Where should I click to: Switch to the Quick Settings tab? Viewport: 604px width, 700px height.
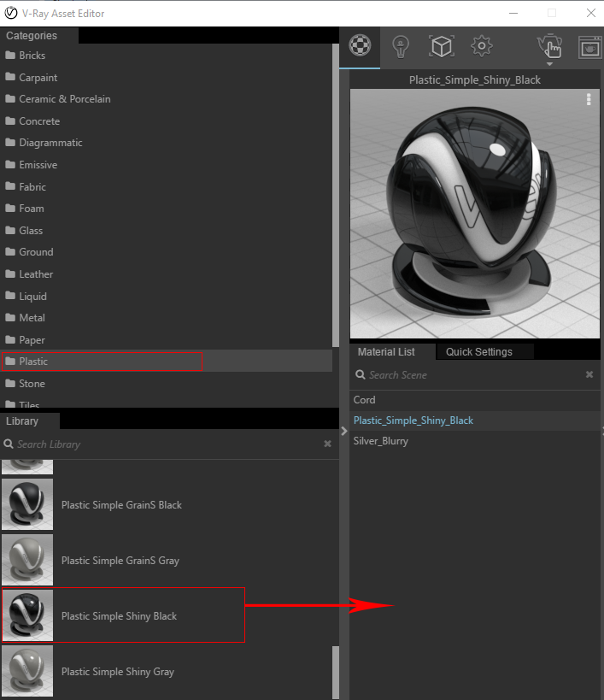pos(484,352)
